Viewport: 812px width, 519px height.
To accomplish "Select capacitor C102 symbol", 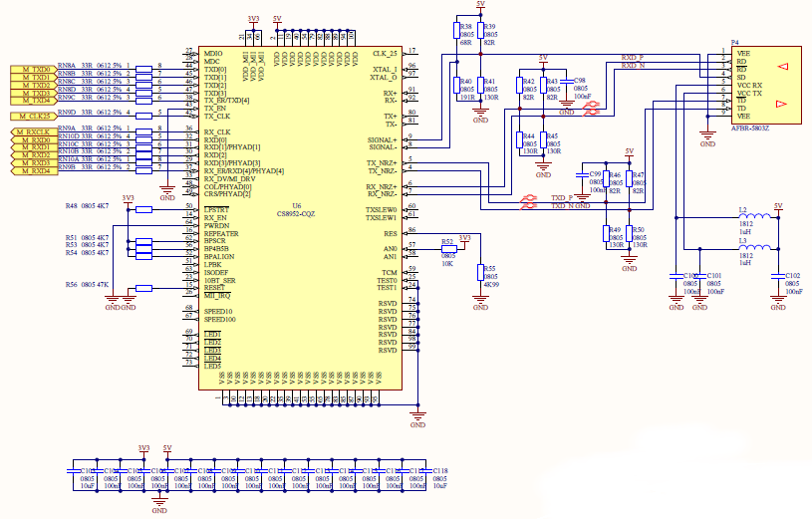I will click(778, 277).
